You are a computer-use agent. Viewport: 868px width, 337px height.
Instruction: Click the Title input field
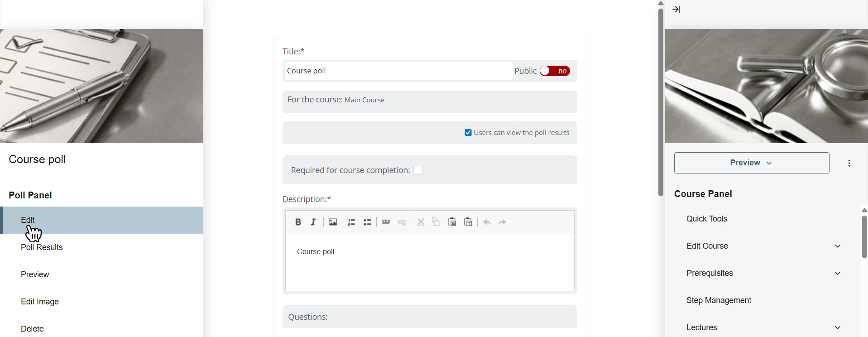398,71
